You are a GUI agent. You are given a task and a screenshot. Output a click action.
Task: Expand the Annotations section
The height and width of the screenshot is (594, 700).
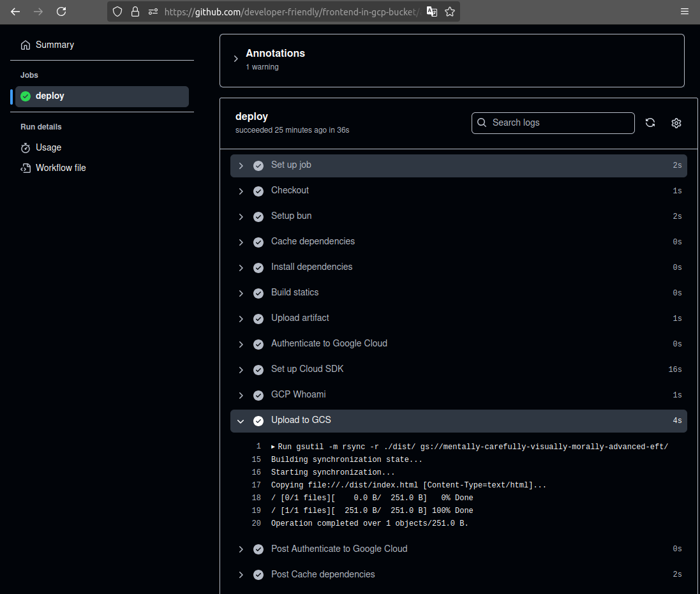(236, 59)
